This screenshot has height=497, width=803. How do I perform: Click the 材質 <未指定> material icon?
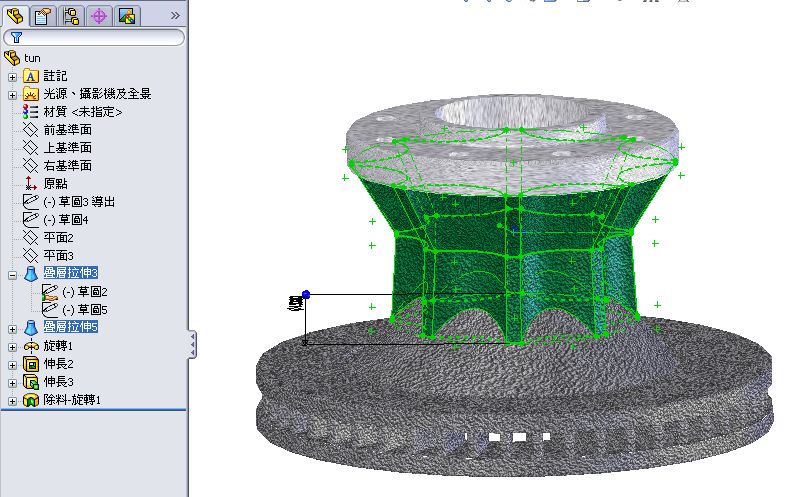coord(30,112)
